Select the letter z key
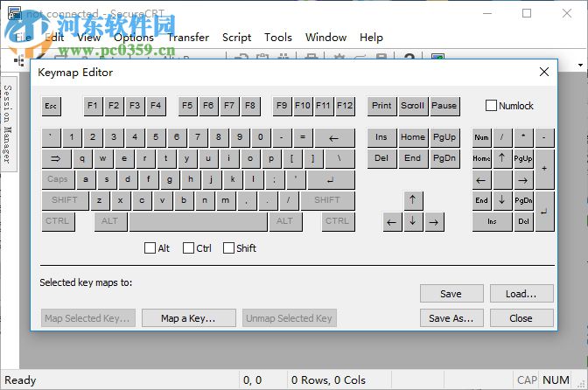 [x=100, y=200]
